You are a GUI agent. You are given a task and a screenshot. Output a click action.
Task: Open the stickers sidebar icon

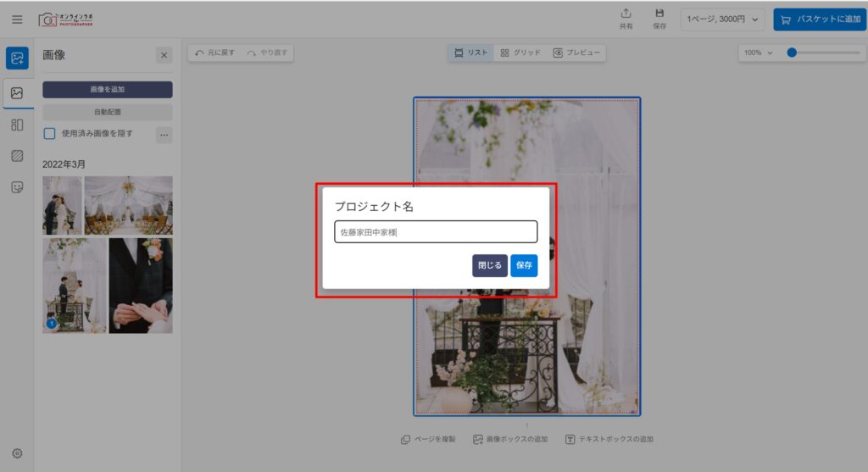point(17,187)
